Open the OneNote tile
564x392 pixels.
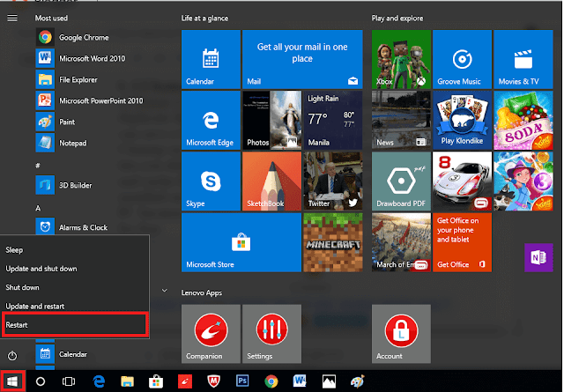(538, 257)
